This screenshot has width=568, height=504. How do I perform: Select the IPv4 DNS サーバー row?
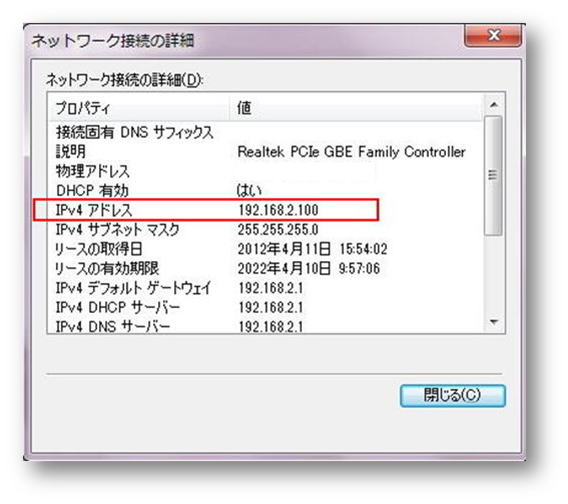coord(266,326)
